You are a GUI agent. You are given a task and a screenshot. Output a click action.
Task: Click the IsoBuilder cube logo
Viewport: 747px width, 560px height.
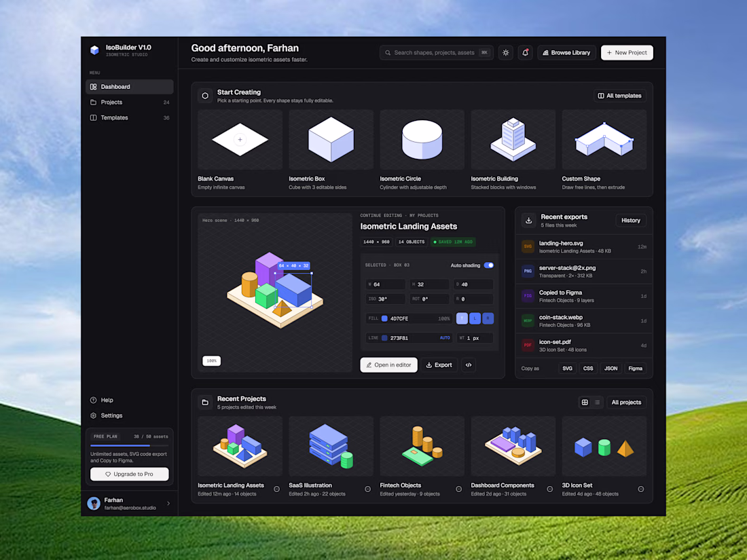[x=94, y=50]
